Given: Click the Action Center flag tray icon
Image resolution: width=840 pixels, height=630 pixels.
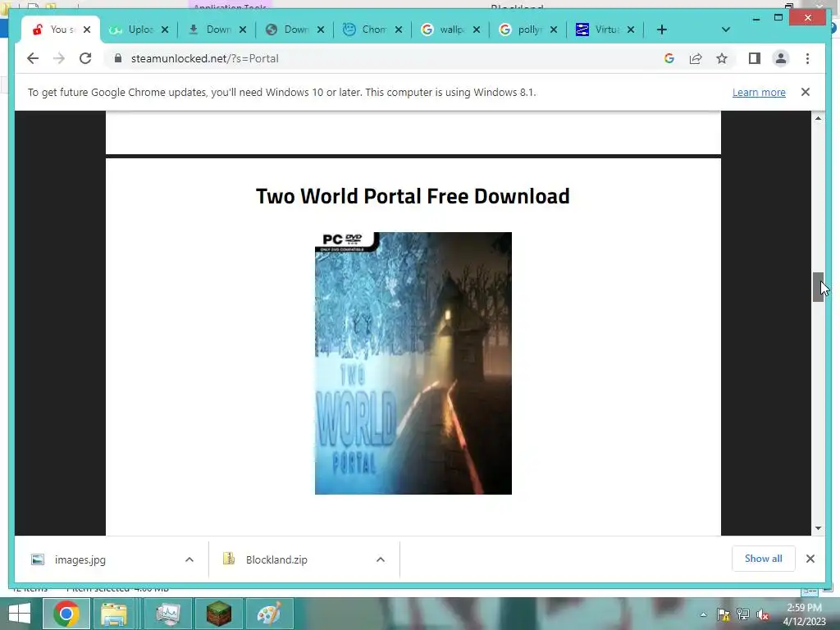Looking at the screenshot, I should click(724, 614).
